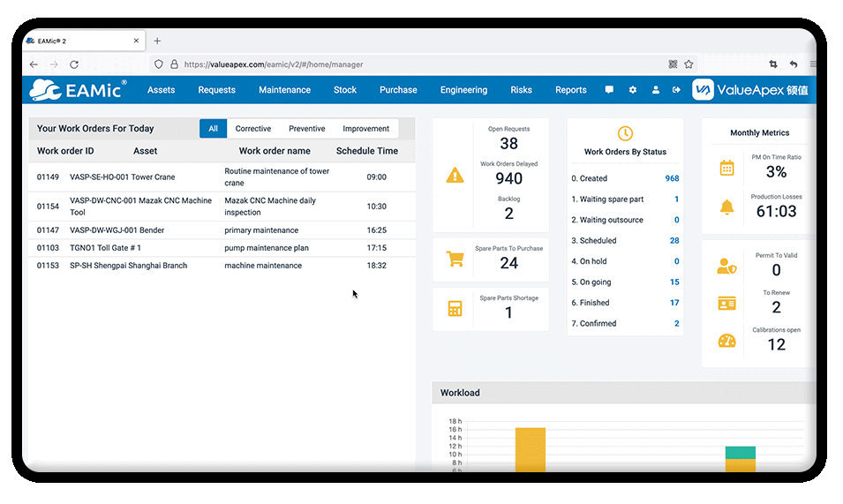The width and height of the screenshot is (843, 504).
Task: Open Confirmed work orders count 2
Action: point(676,323)
